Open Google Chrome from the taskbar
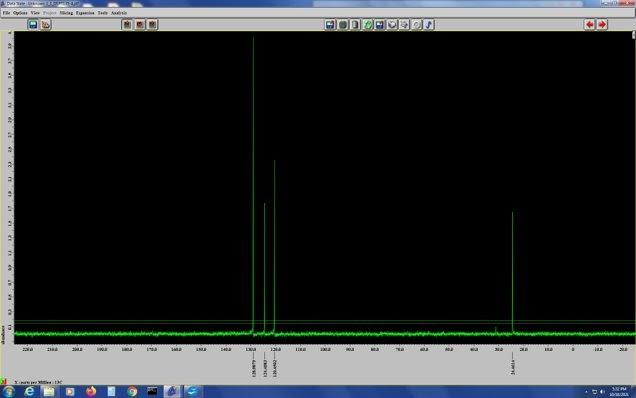This screenshot has height=398, width=636. tap(132, 392)
